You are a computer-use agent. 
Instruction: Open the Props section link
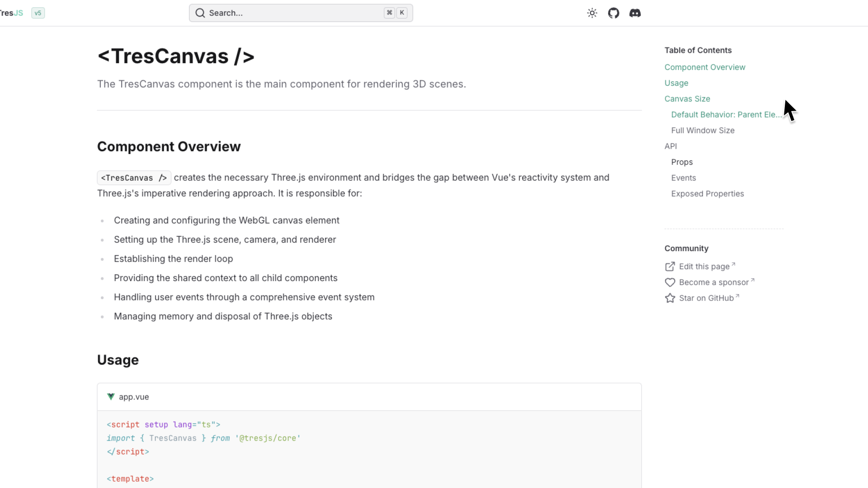coord(682,162)
